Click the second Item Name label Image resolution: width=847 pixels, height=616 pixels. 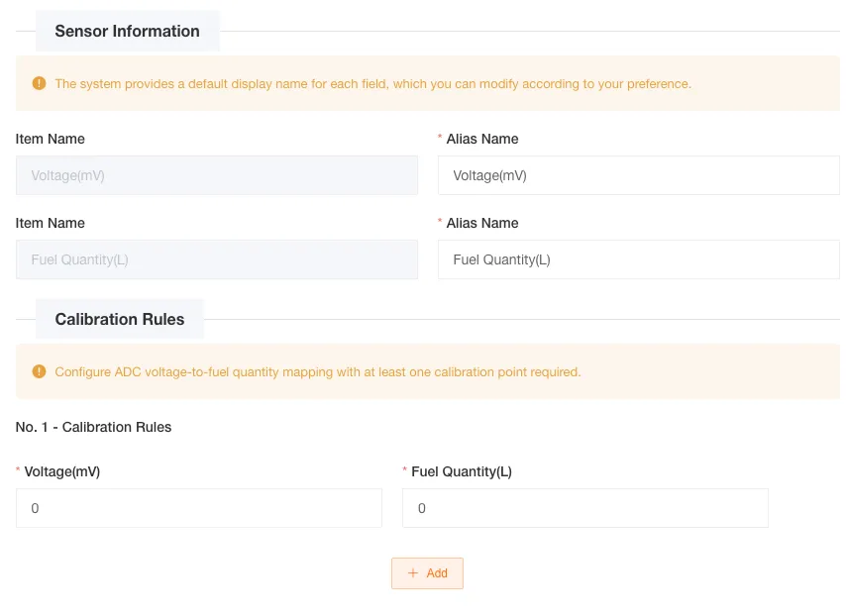click(x=51, y=223)
